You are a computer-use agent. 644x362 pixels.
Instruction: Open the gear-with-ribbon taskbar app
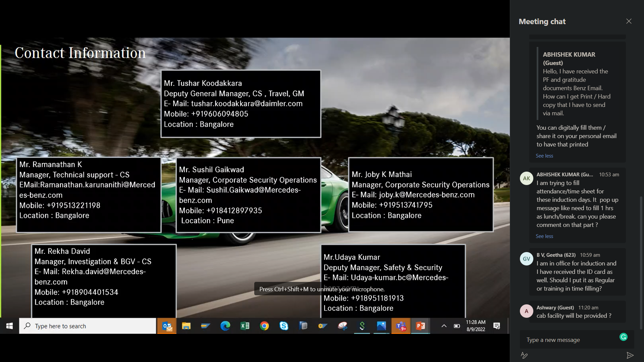point(323,326)
